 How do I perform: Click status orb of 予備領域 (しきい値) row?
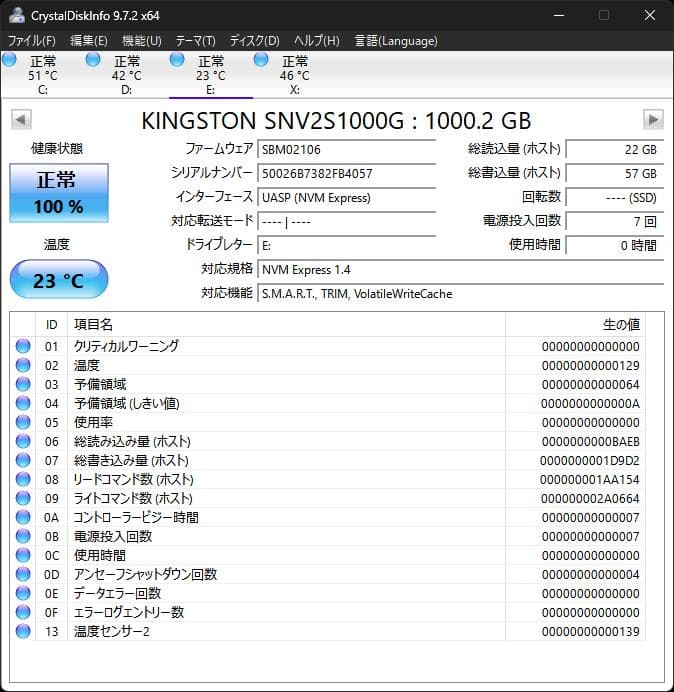(x=23, y=403)
